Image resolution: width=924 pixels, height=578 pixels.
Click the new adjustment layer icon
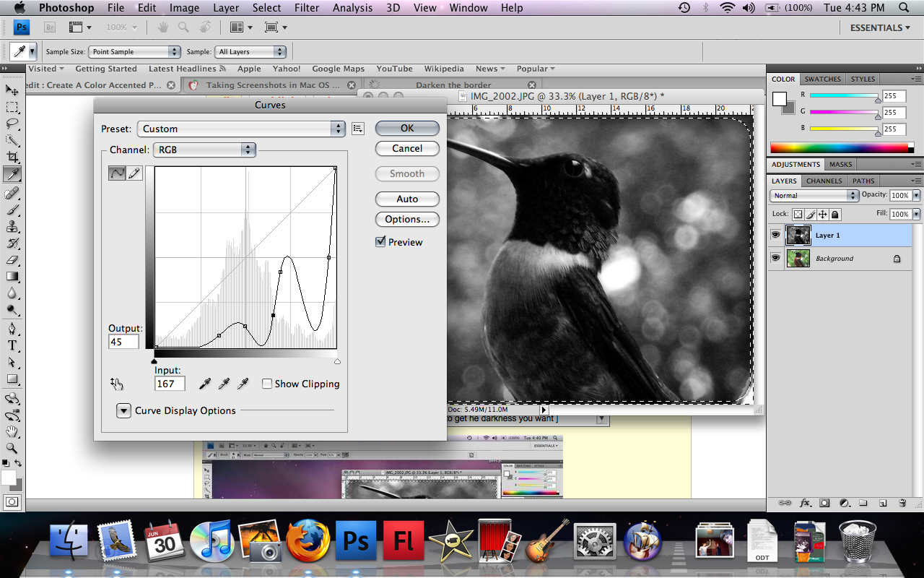tap(844, 503)
